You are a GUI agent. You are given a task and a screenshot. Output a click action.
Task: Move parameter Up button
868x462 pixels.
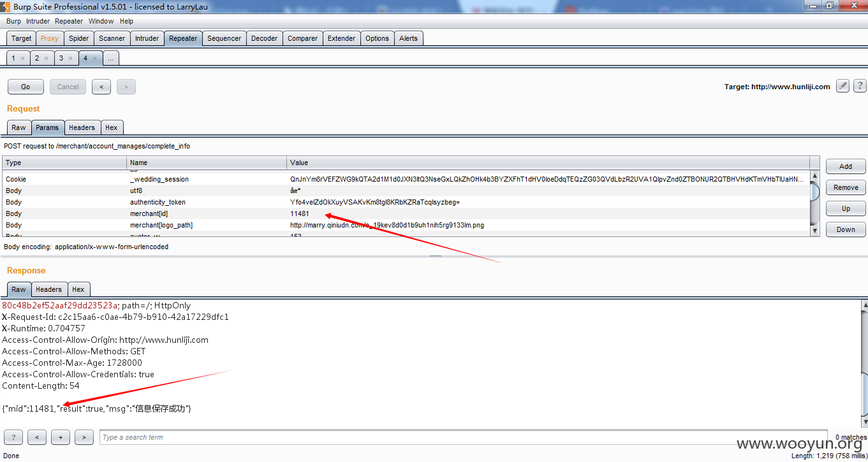846,208
